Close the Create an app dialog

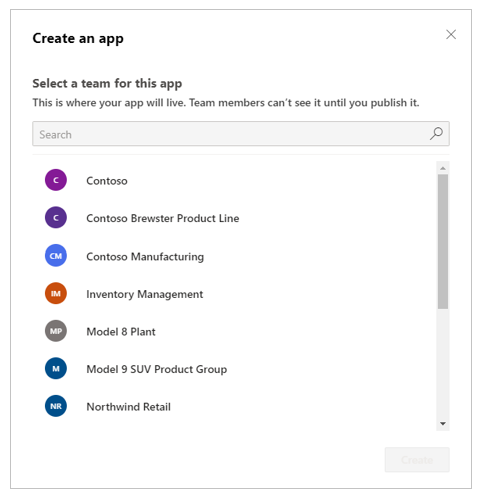coord(451,34)
